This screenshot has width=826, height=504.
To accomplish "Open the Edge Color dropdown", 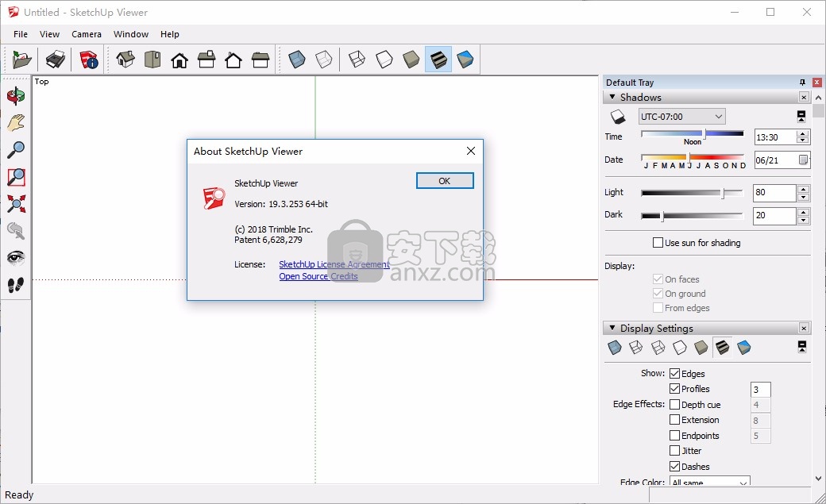I will [709, 482].
